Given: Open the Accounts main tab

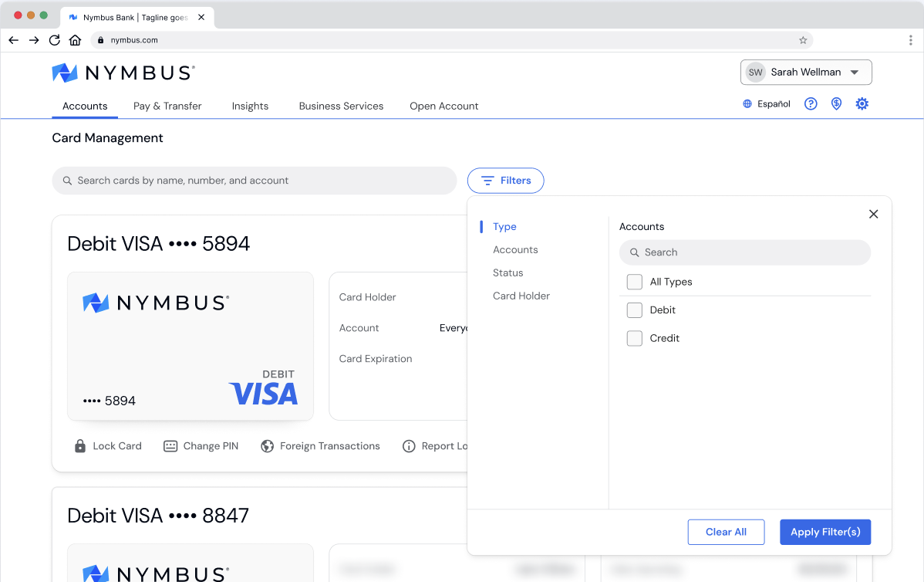Looking at the screenshot, I should click(x=85, y=107).
